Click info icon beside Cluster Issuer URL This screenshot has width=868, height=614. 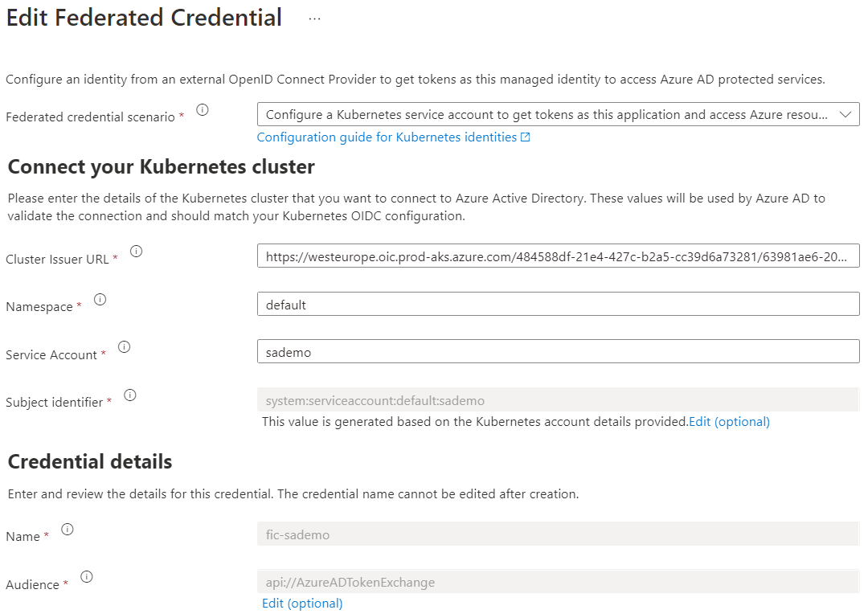136,252
